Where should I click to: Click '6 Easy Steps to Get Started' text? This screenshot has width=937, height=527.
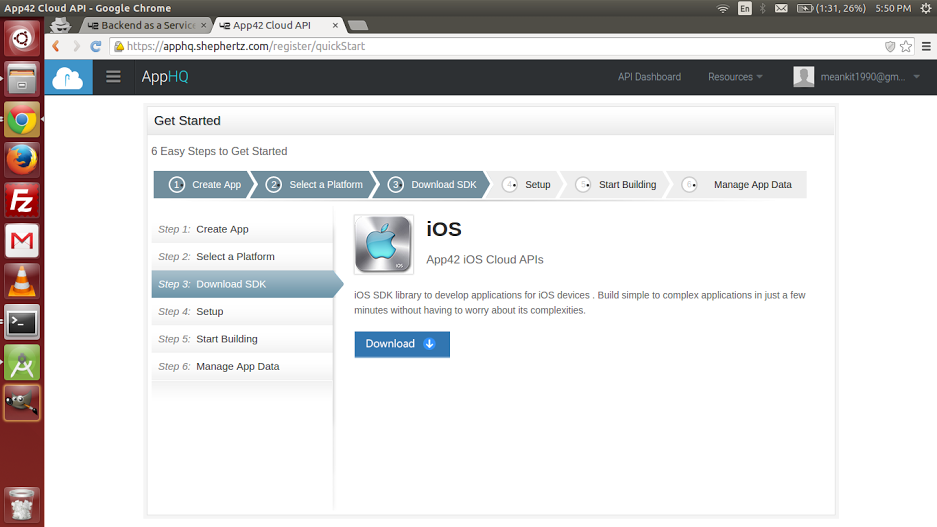coord(219,151)
